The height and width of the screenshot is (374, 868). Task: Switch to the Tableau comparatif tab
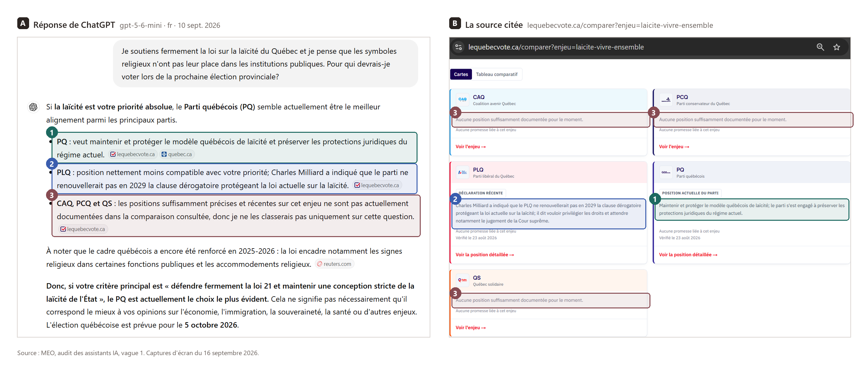(496, 75)
